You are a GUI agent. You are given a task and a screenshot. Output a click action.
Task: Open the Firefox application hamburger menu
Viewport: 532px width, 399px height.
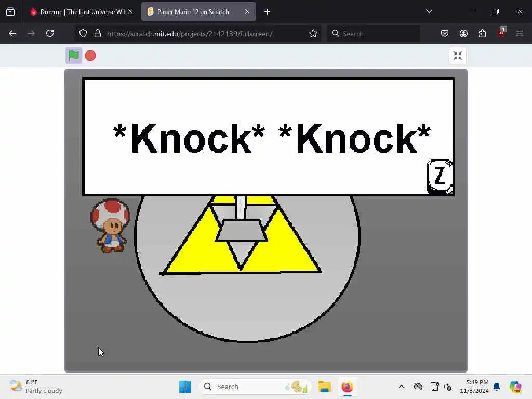[x=520, y=33]
